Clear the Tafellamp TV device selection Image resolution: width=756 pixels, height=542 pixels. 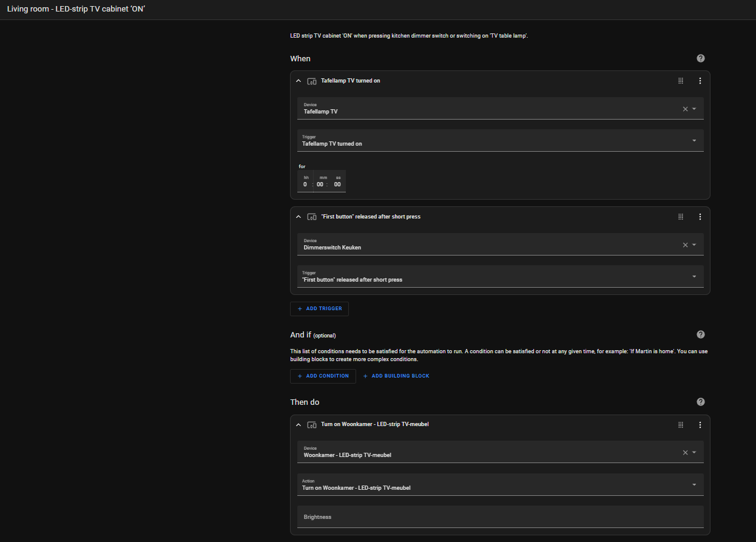click(685, 109)
